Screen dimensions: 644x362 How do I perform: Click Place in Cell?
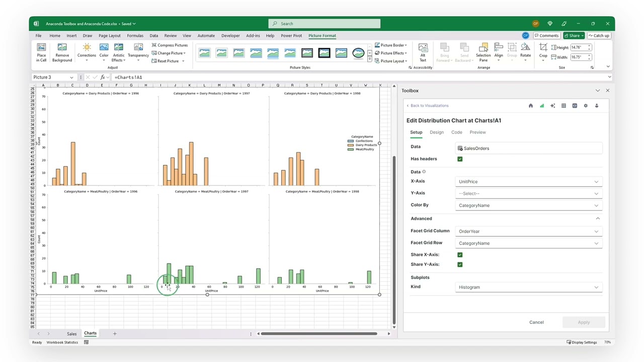tap(41, 53)
